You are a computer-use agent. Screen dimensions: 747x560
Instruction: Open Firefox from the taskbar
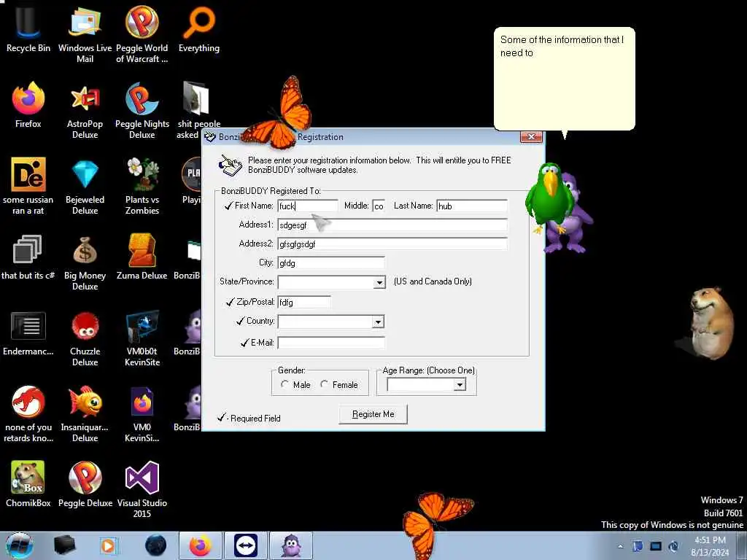point(201,545)
